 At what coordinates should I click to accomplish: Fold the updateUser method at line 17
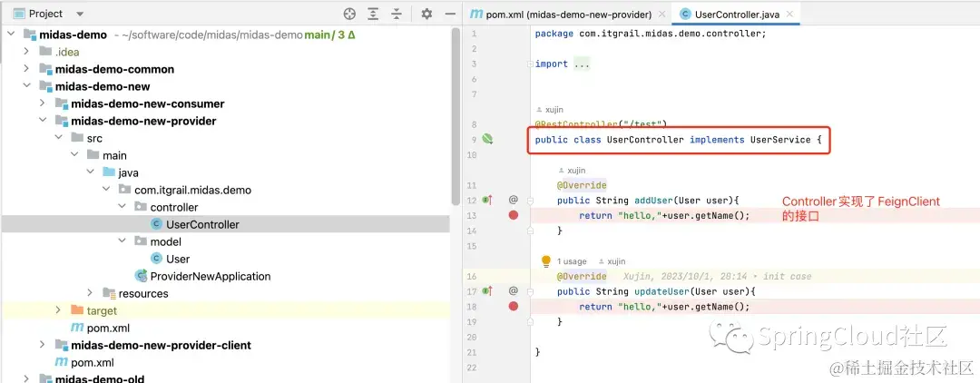(x=530, y=291)
